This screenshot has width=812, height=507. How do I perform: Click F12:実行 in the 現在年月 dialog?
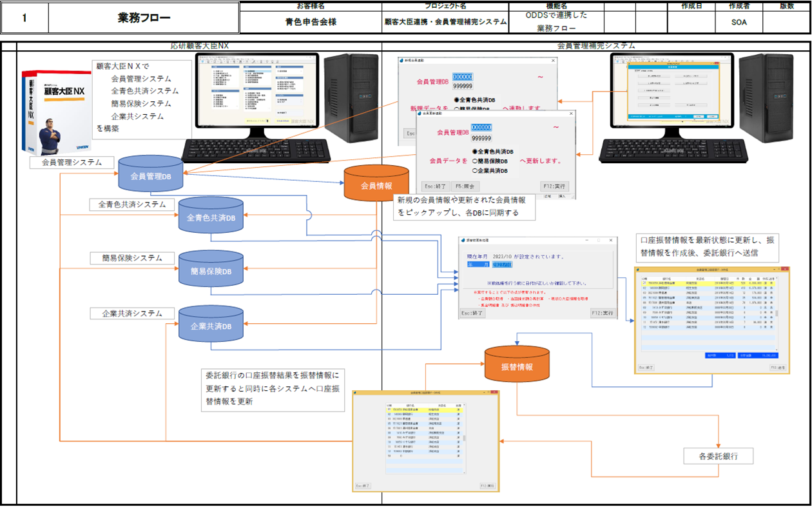(x=603, y=313)
